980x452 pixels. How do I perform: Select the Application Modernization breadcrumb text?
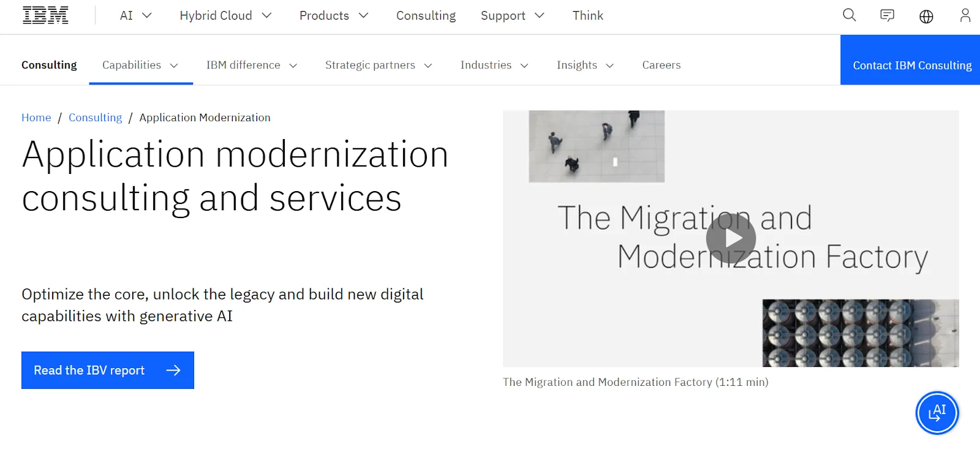click(x=205, y=118)
